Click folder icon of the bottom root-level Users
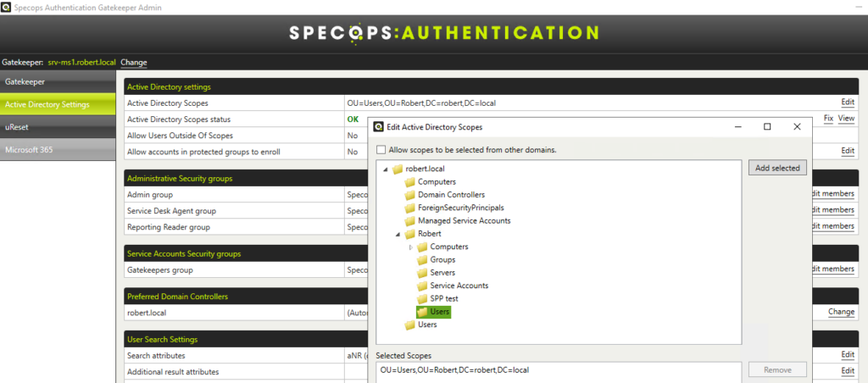The width and height of the screenshot is (868, 383). click(409, 325)
